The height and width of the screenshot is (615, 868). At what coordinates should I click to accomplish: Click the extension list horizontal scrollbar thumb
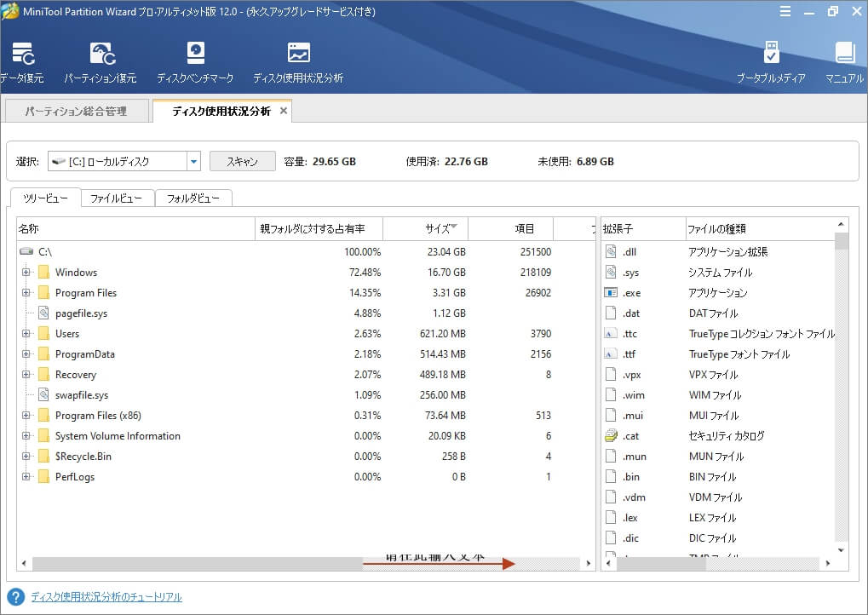[662, 564]
